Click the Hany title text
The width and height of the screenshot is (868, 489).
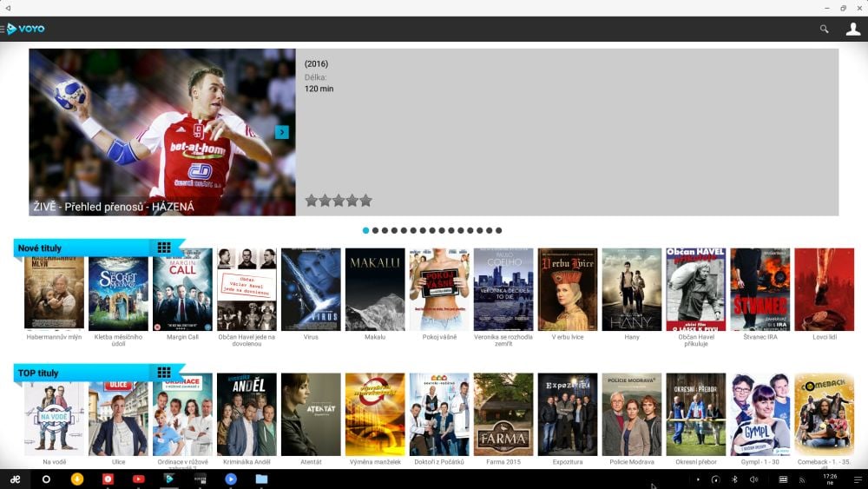632,337
